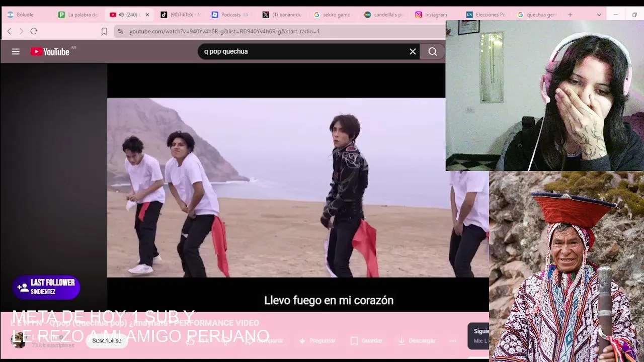Click the Last Follower overlay widget
644x362 pixels.
46,287
